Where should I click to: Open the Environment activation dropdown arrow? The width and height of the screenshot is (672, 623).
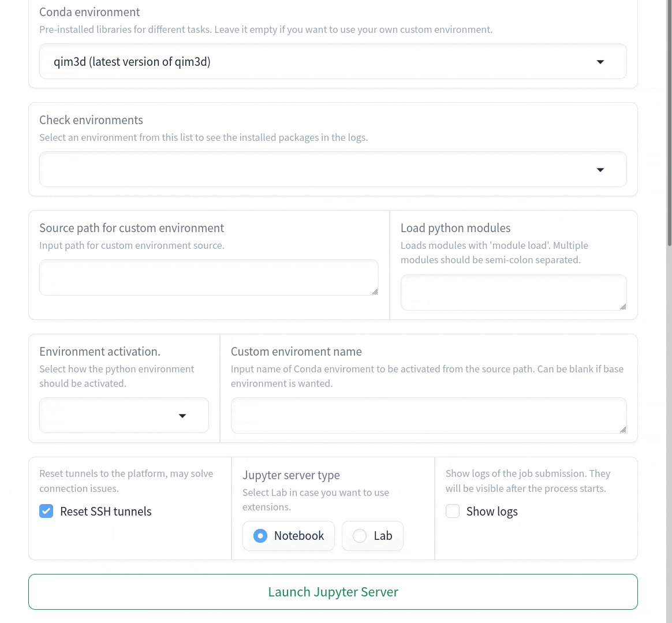pos(182,416)
